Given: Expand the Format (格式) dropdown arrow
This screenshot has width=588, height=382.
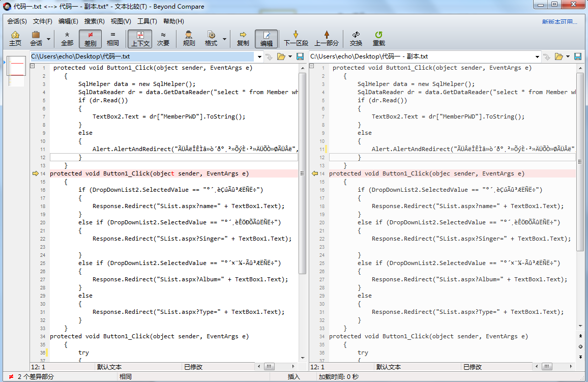Looking at the screenshot, I should (224, 39).
